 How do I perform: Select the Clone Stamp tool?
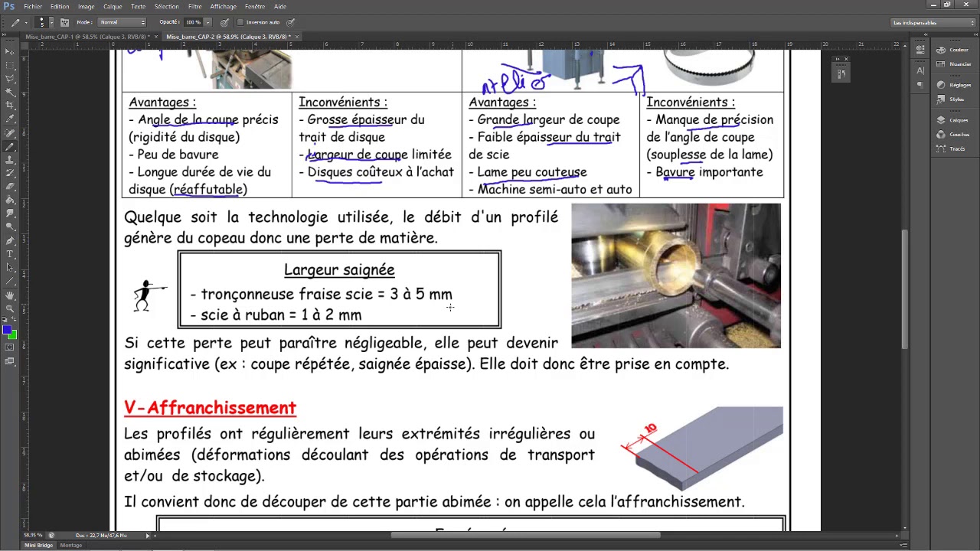coord(10,159)
